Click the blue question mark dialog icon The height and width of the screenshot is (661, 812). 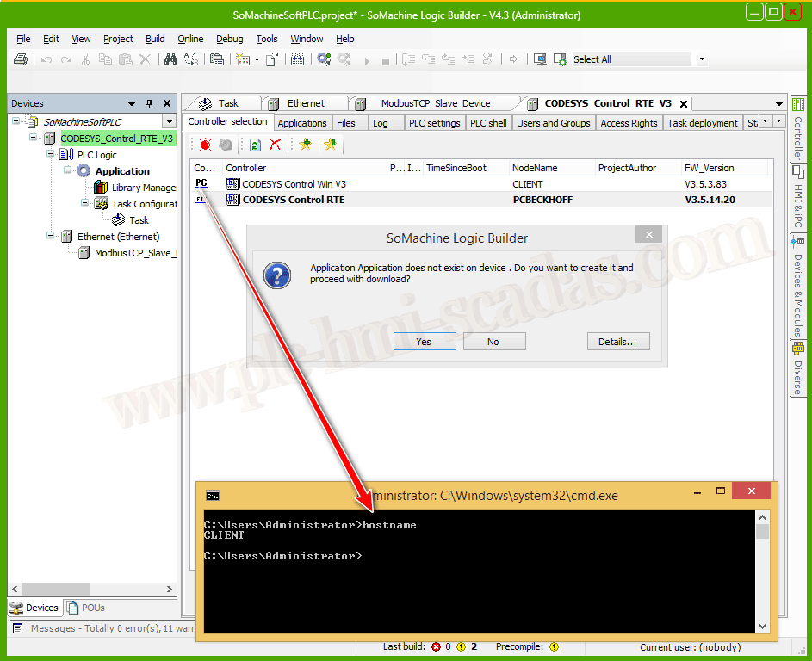[x=276, y=275]
